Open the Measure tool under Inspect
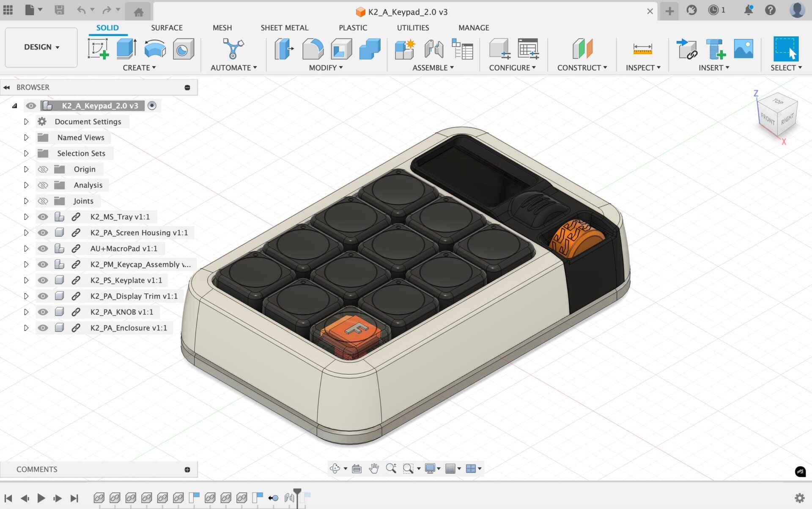 coord(642,49)
